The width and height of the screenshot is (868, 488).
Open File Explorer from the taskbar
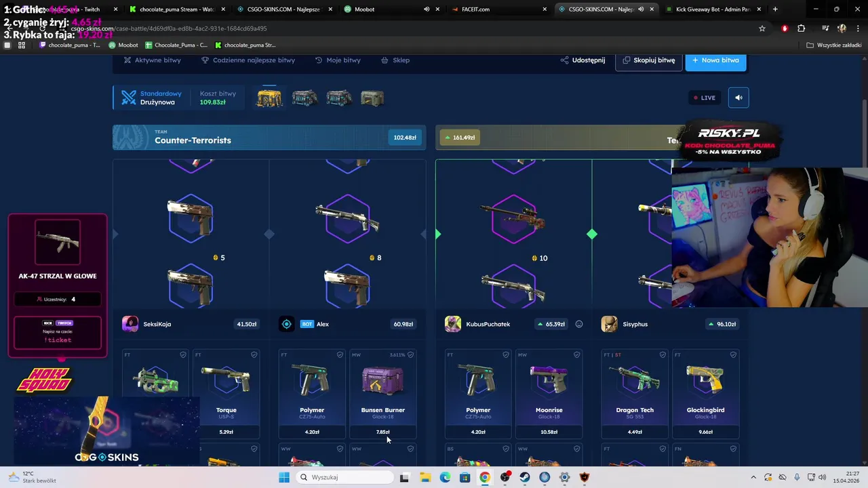point(425,477)
